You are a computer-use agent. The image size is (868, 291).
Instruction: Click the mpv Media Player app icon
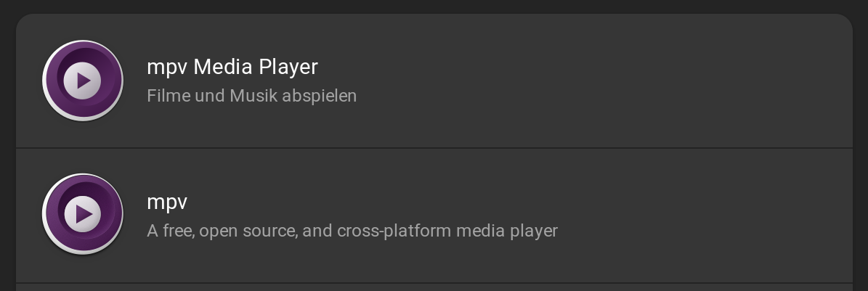pyautogui.click(x=83, y=81)
